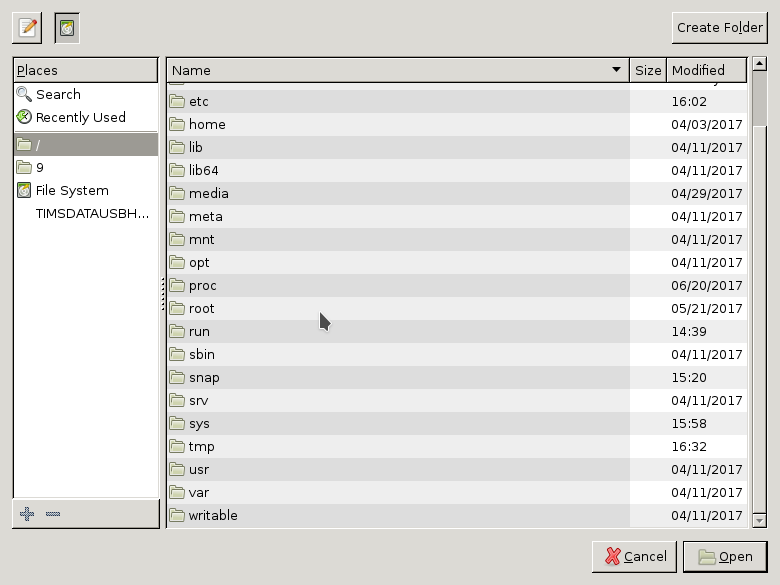Sort by the Name column header

tap(398, 70)
